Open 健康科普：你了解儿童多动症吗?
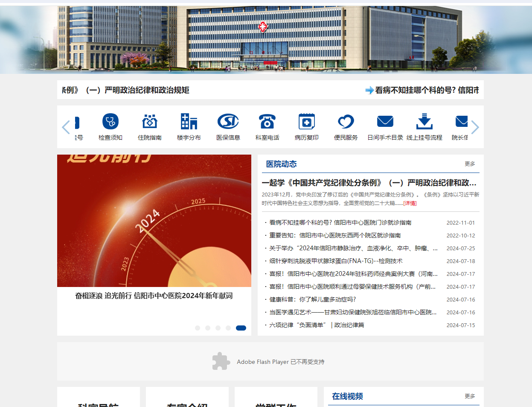532x407 pixels. (x=313, y=299)
